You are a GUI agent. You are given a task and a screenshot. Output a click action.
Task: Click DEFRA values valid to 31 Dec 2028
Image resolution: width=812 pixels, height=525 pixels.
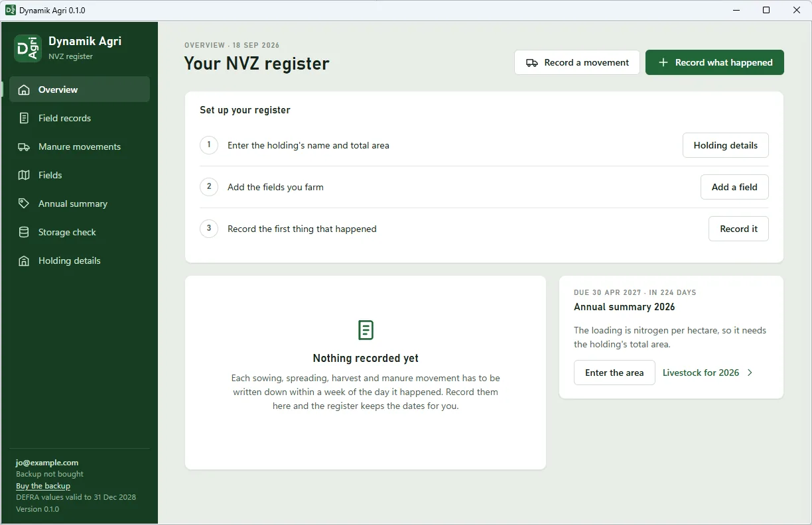pyautogui.click(x=76, y=497)
